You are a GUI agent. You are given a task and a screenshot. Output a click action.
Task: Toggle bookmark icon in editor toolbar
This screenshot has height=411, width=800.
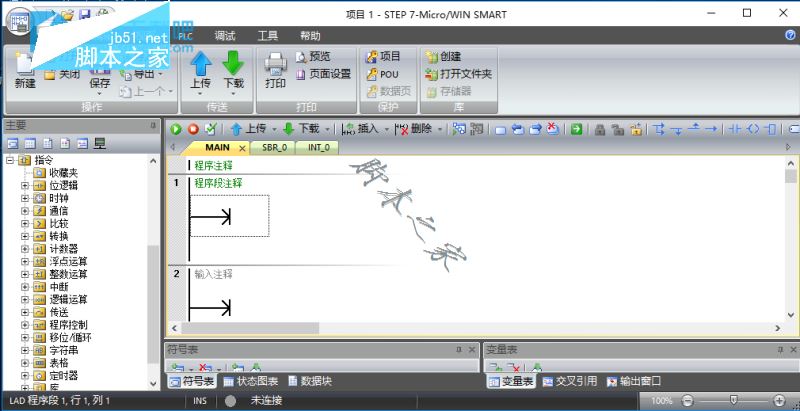501,130
